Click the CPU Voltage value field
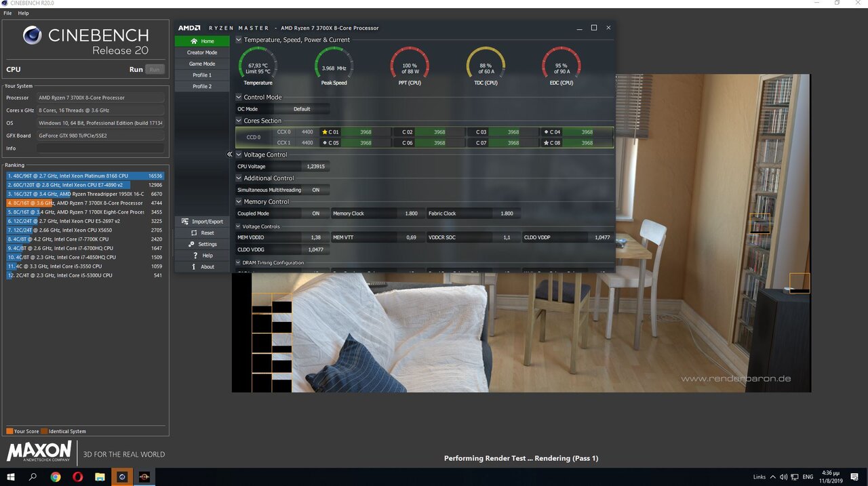 click(316, 166)
